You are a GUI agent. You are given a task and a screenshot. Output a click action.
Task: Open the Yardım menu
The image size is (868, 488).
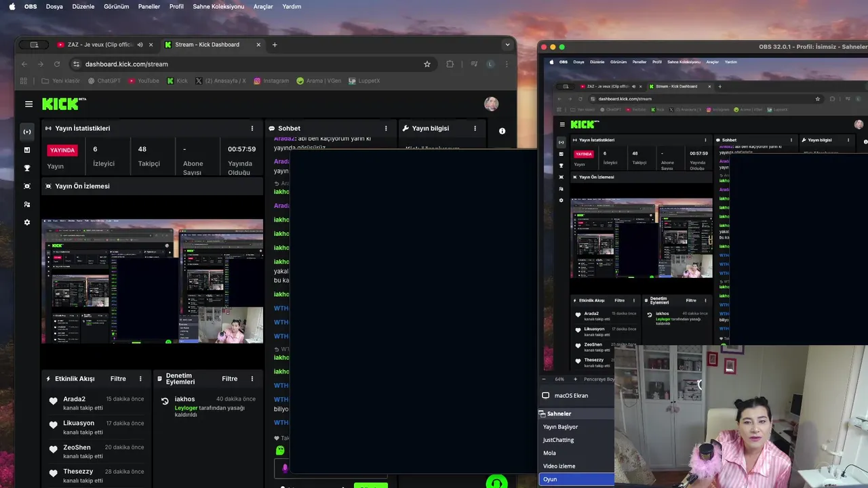click(x=292, y=6)
